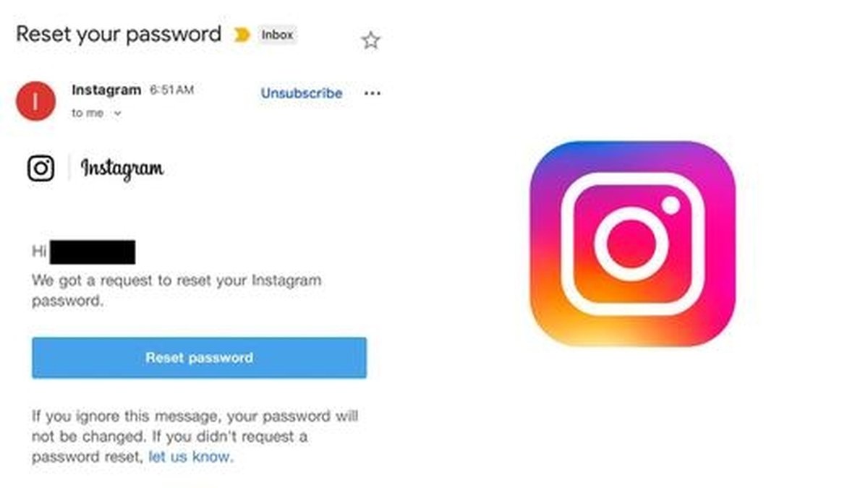Screen dimensions: 868x488
Task: Toggle the yellow importance marker
Action: [242, 35]
